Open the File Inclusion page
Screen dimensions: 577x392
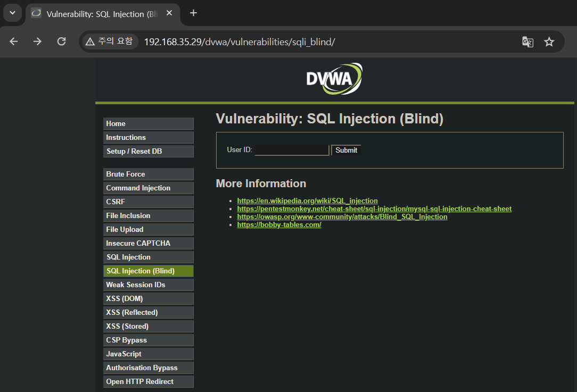click(x=149, y=215)
